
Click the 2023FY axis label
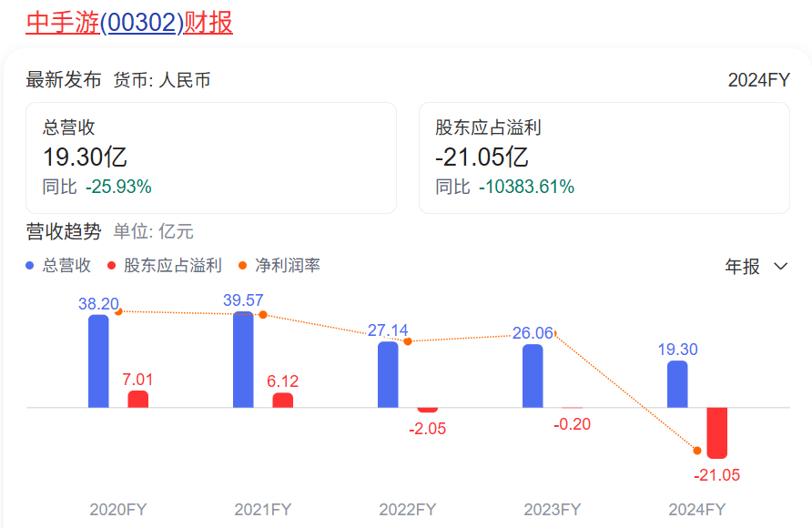553,510
